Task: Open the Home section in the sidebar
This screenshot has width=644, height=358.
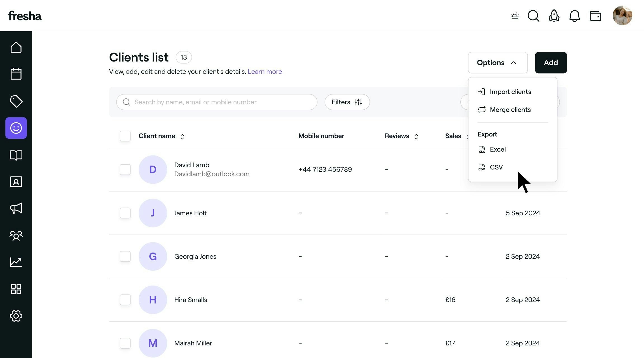Action: 16,47
